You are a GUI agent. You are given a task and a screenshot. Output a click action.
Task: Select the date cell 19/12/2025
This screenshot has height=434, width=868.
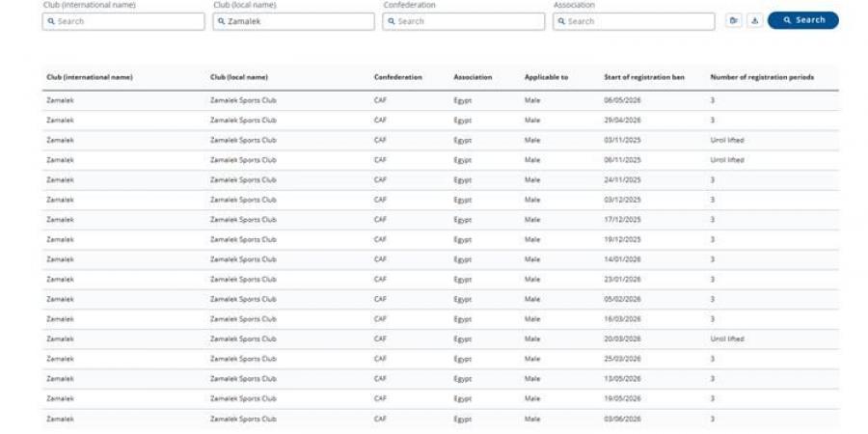tap(622, 240)
